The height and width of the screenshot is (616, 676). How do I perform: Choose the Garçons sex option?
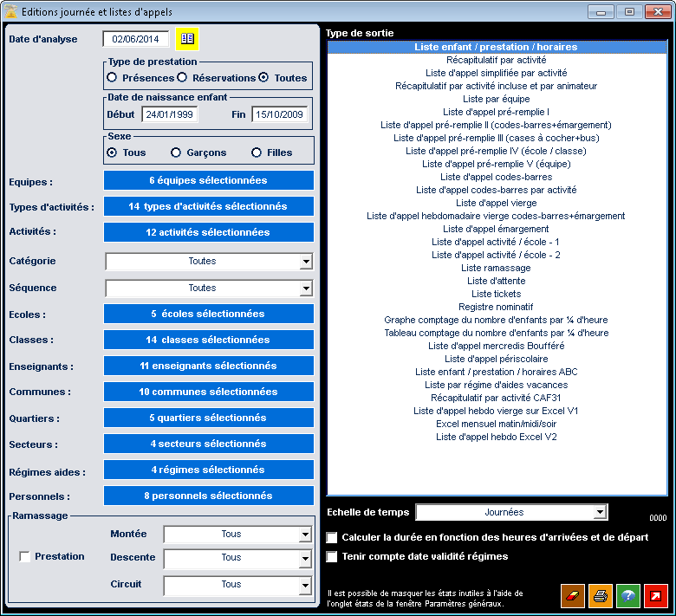pos(176,152)
